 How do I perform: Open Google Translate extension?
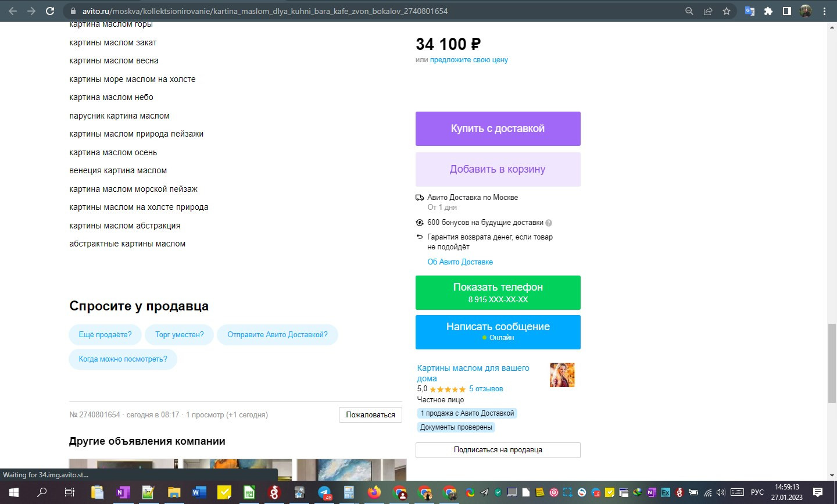pyautogui.click(x=750, y=11)
